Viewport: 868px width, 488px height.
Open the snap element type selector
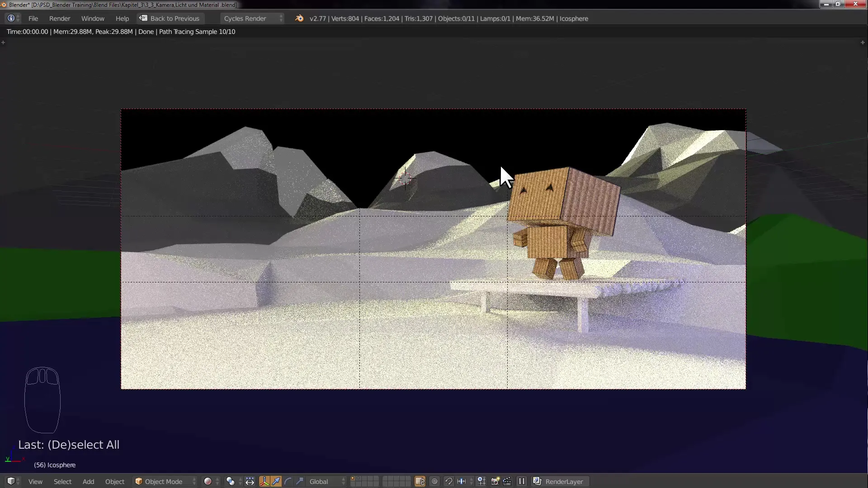tap(465, 482)
